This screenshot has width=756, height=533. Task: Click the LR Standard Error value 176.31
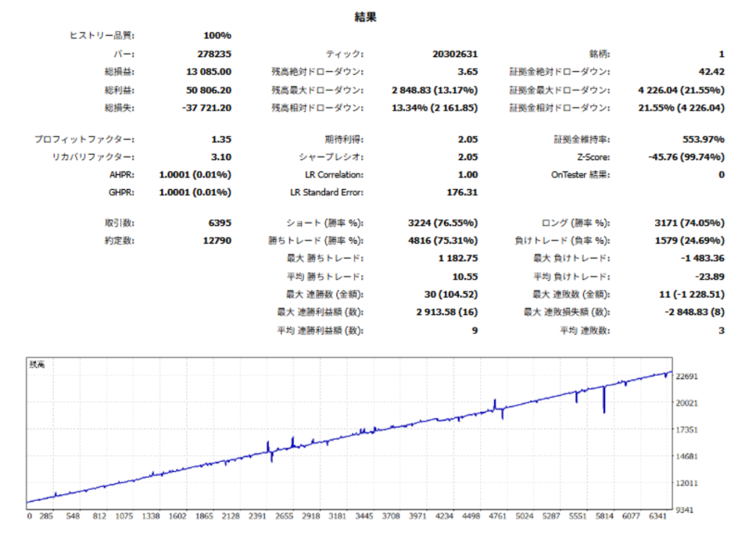pos(461,192)
